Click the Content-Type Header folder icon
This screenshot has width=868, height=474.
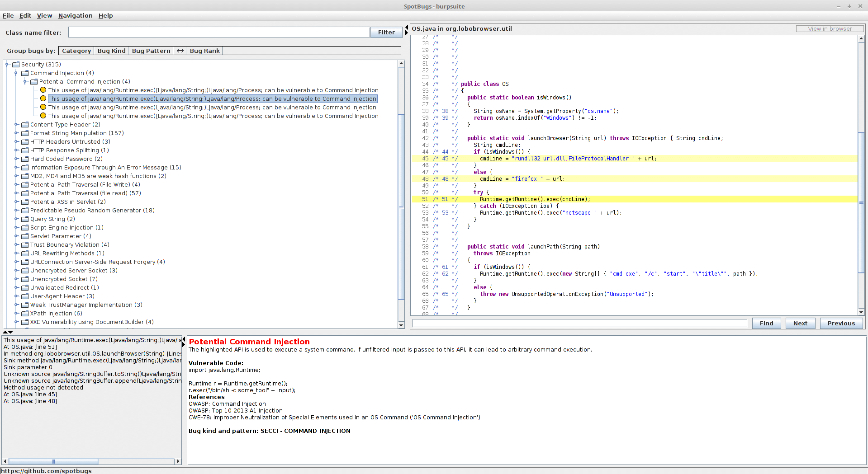[25, 125]
